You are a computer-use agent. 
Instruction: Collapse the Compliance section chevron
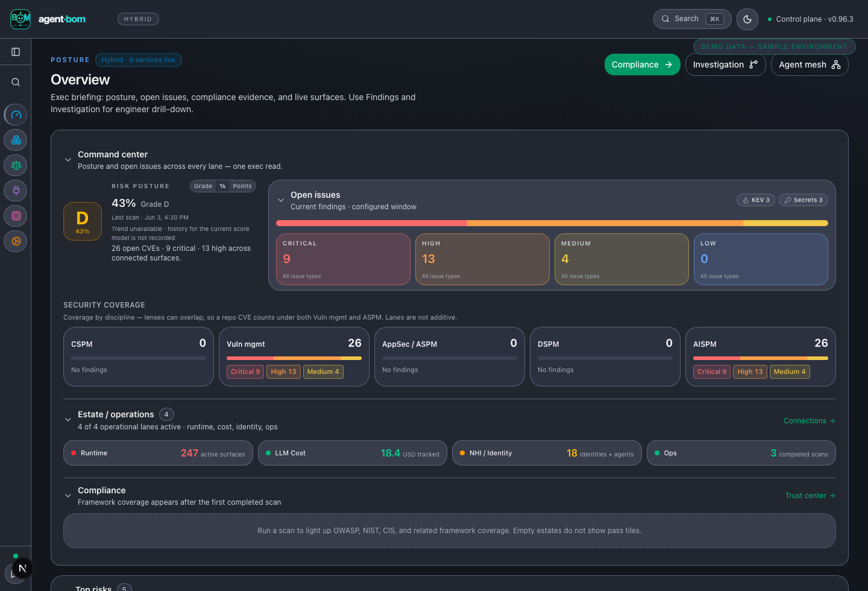tap(68, 496)
